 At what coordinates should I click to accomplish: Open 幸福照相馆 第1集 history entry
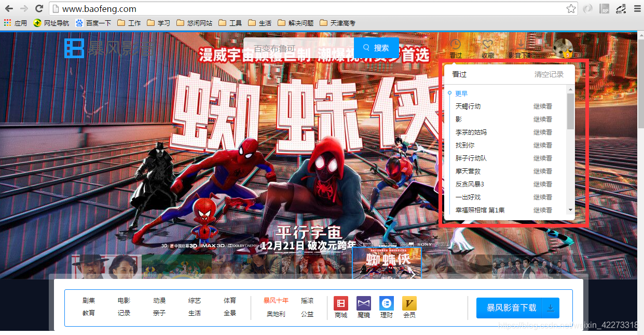480,210
